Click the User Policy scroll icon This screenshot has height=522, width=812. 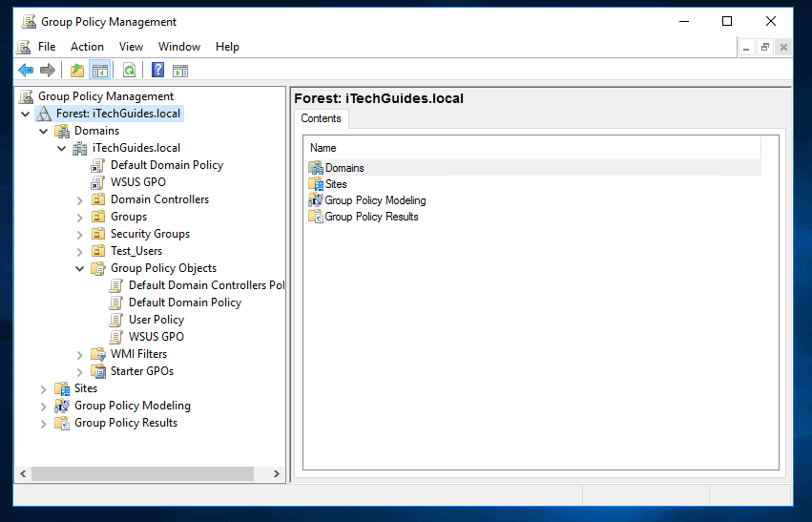click(x=116, y=320)
